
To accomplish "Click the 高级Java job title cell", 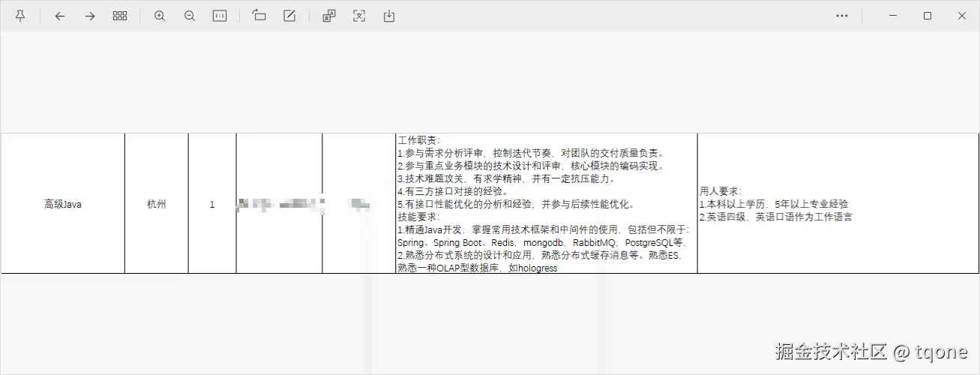I will 63,204.
